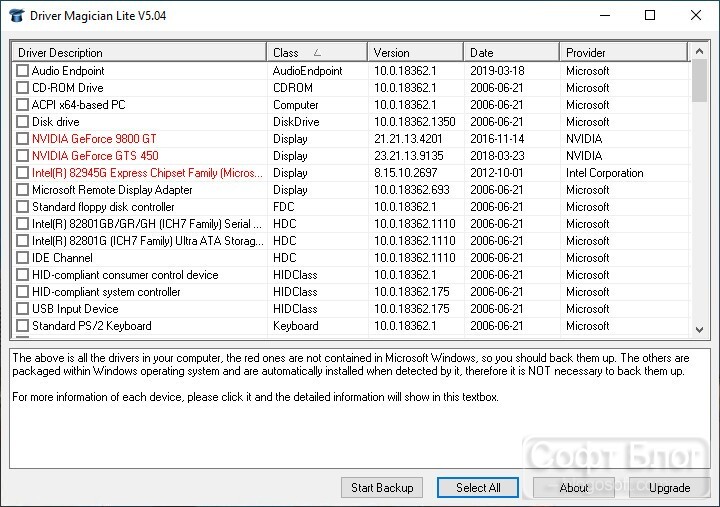This screenshot has height=507, width=720.
Task: Click the DiskDrive class cell
Action: coord(296,122)
